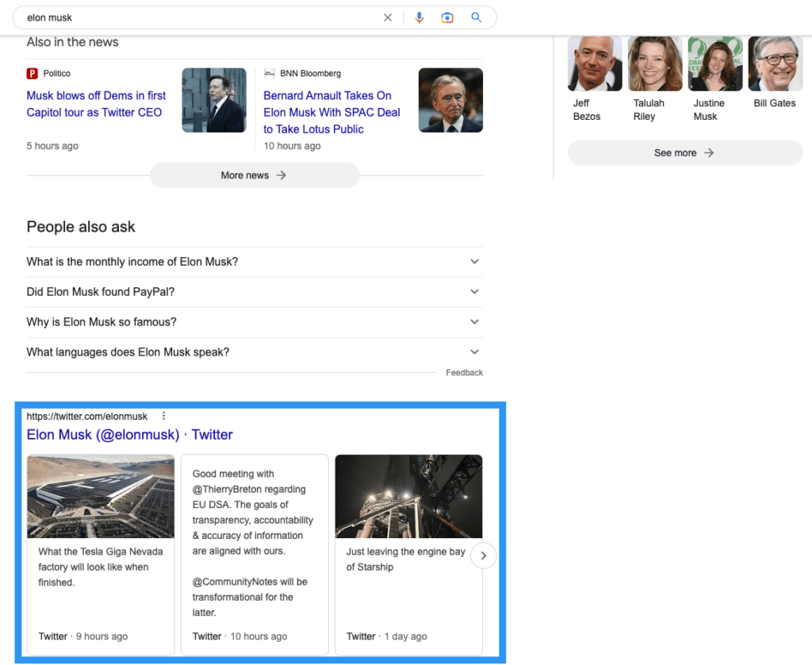Image resolution: width=812 pixels, height=665 pixels.
Task: Open the "Elon Musk (@elonmusk) · Twitter" result
Action: coord(129,434)
